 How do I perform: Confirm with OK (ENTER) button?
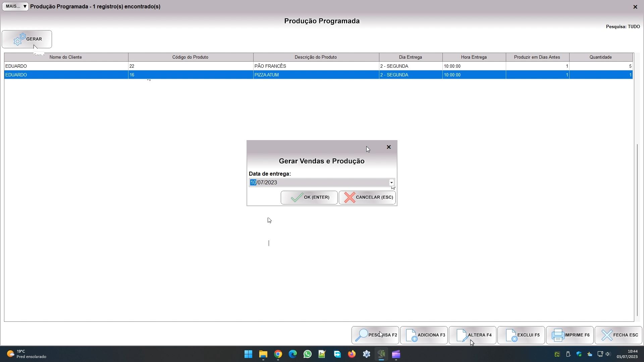pyautogui.click(x=309, y=197)
